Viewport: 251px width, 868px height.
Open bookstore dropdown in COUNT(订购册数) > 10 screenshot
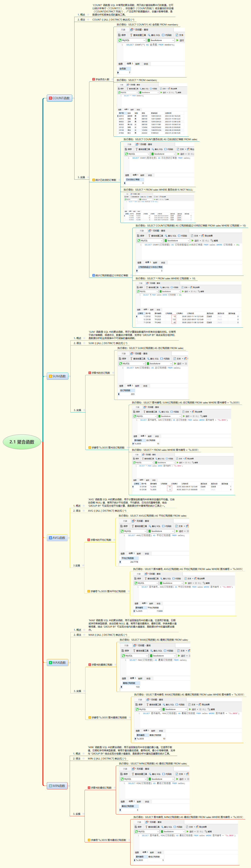click(177, 241)
